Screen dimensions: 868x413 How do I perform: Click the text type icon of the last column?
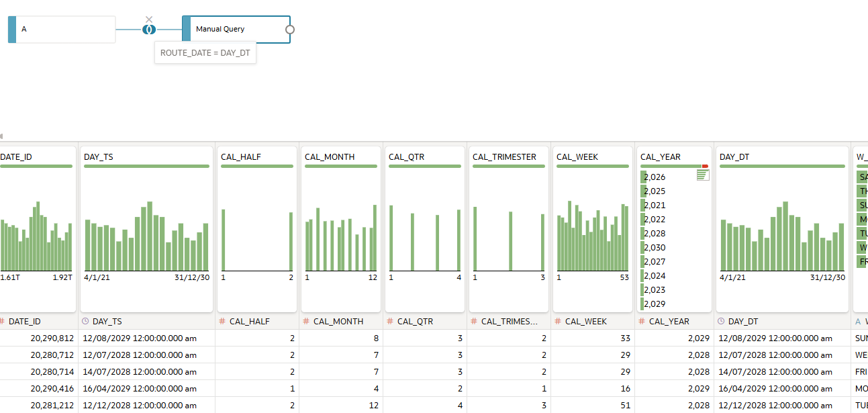tap(858, 322)
